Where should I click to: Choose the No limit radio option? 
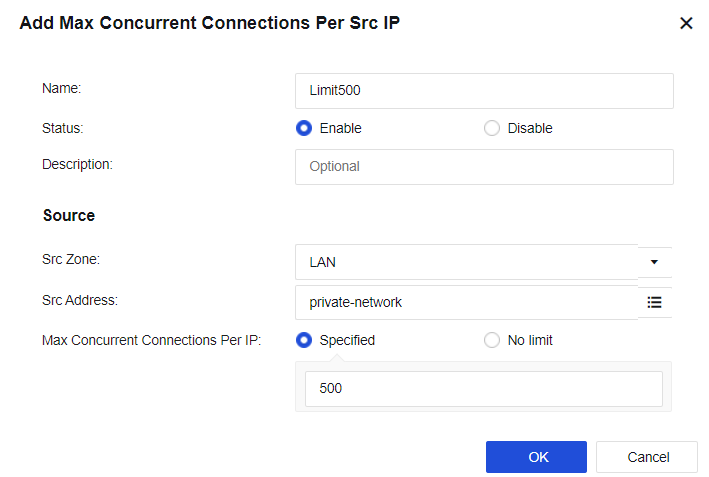pos(492,340)
